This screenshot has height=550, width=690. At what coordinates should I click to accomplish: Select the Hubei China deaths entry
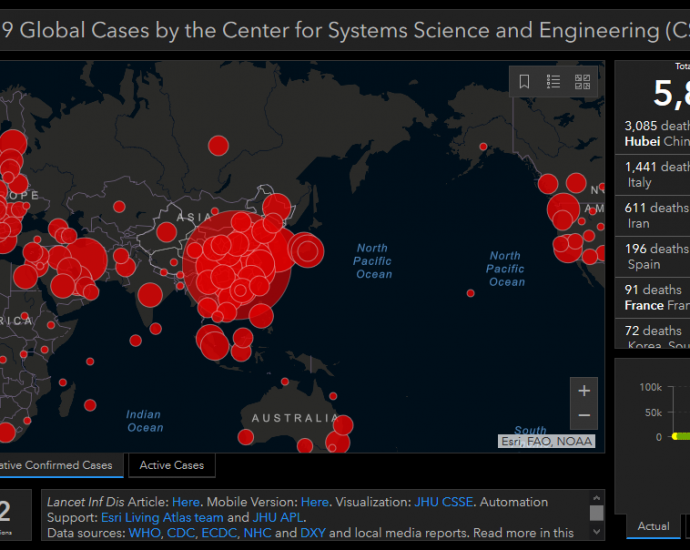pos(653,134)
